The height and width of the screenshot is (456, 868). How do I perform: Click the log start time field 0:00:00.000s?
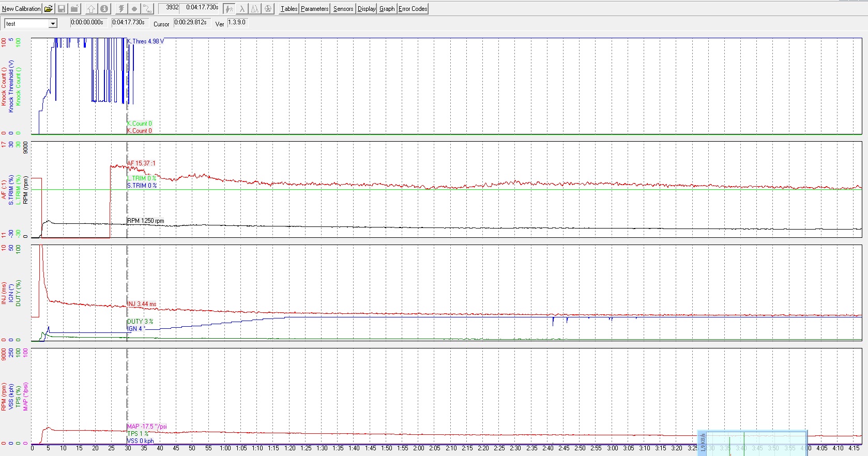point(87,23)
